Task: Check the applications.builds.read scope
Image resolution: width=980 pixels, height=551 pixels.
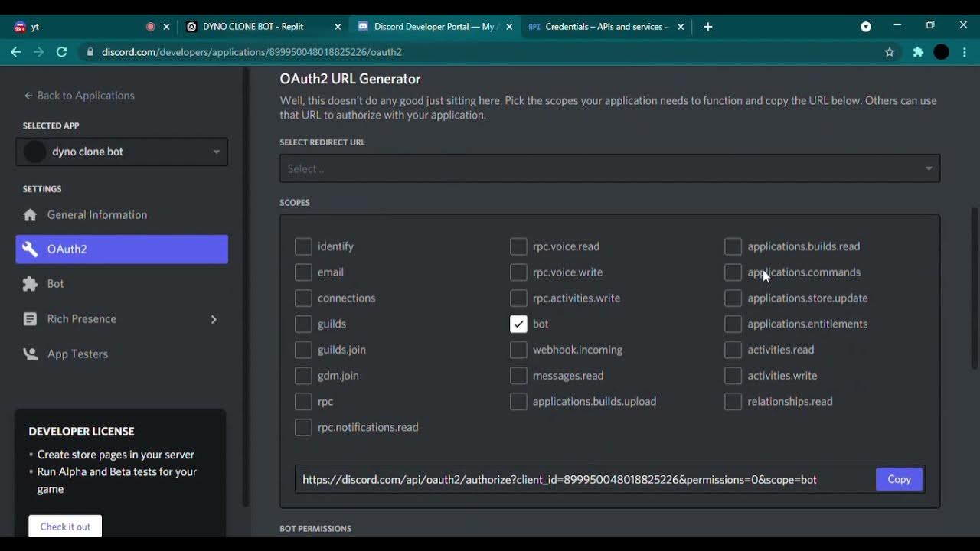Action: (733, 246)
